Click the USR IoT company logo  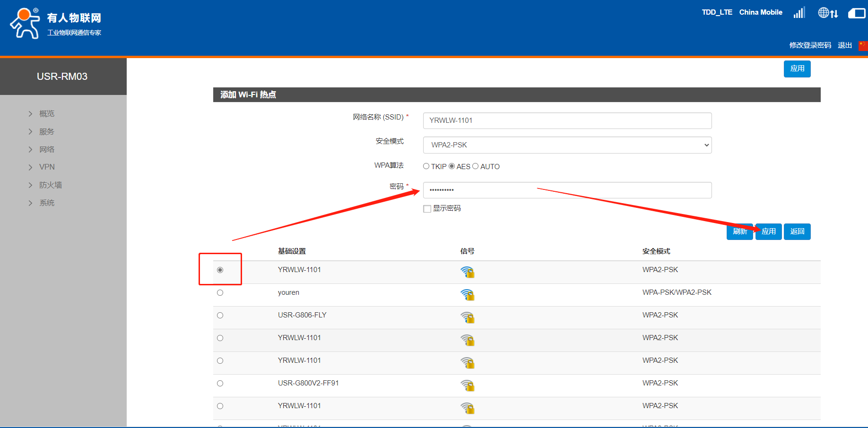56,24
